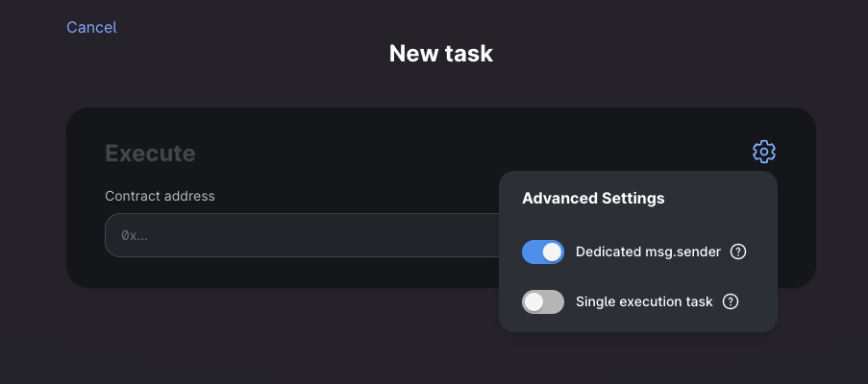Click the knob of Single execution task switch
The image size is (868, 384).
pyautogui.click(x=534, y=301)
